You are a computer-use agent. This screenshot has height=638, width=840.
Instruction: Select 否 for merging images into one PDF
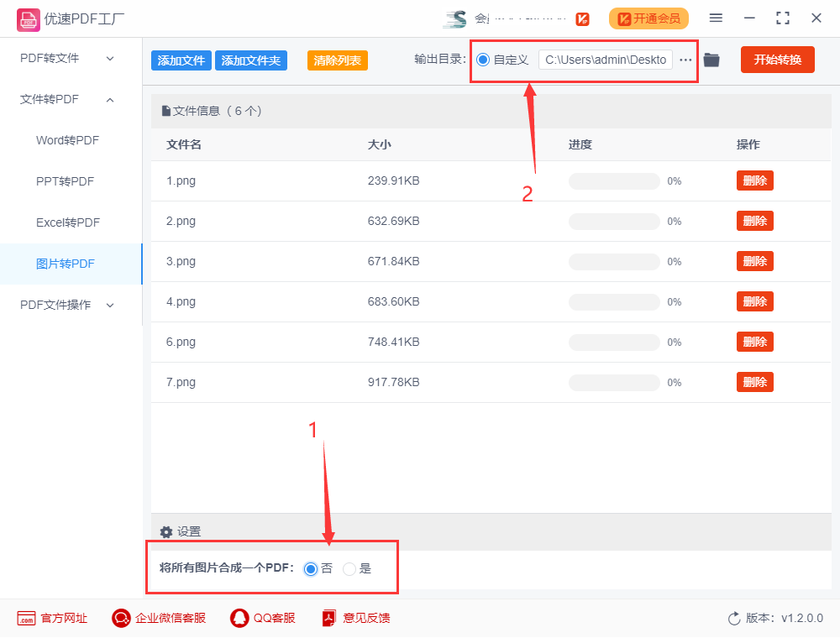pos(312,568)
